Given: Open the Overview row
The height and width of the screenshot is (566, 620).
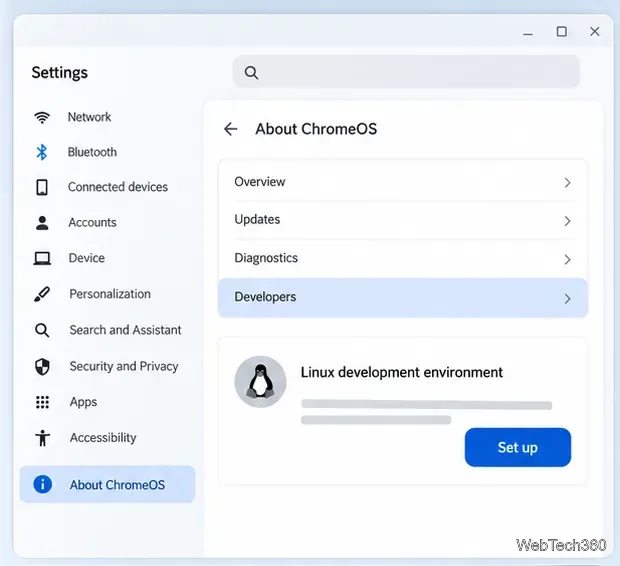Looking at the screenshot, I should [x=403, y=182].
